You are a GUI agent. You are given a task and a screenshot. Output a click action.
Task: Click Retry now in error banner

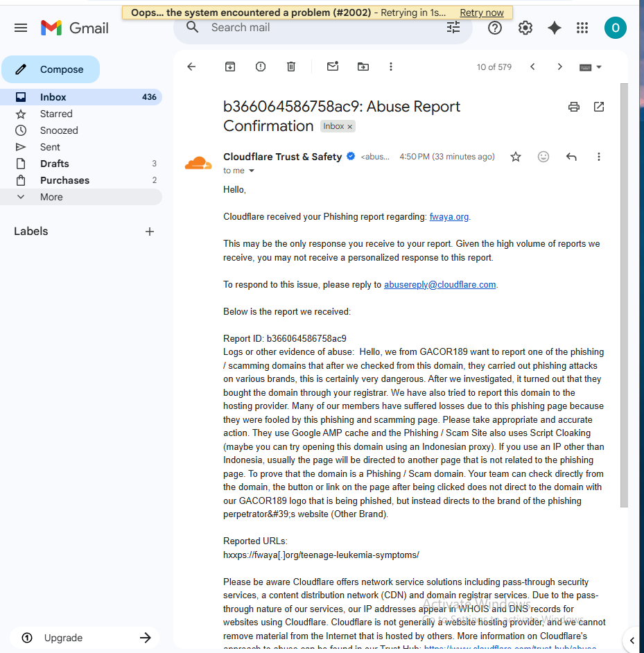coord(482,12)
